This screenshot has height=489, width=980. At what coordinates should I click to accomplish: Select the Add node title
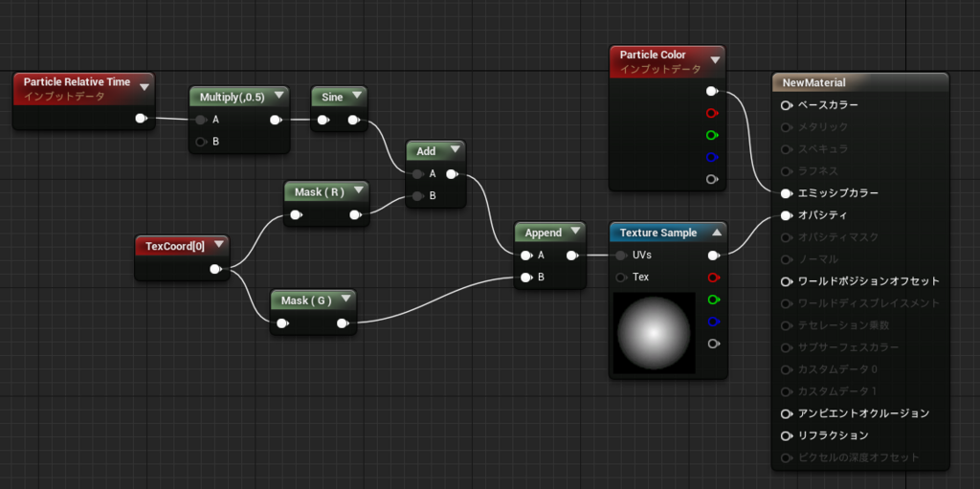click(426, 151)
